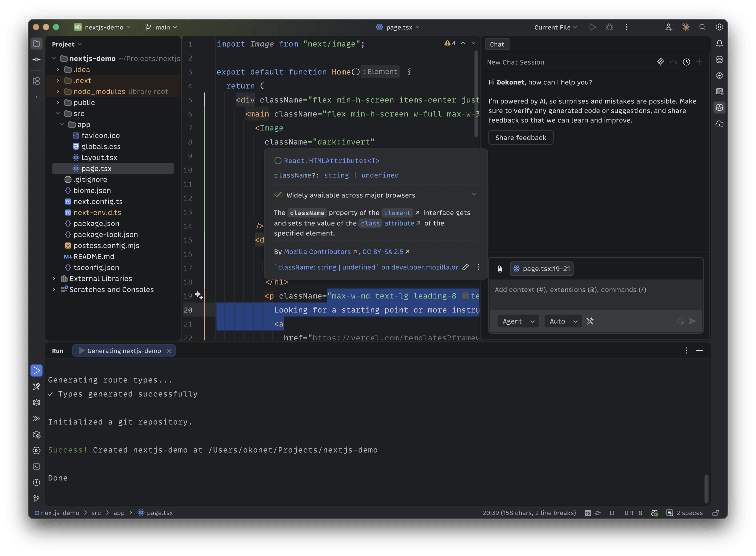Image resolution: width=756 pixels, height=556 pixels.
Task: Open layout.tsx in the project tree
Action: [99, 157]
